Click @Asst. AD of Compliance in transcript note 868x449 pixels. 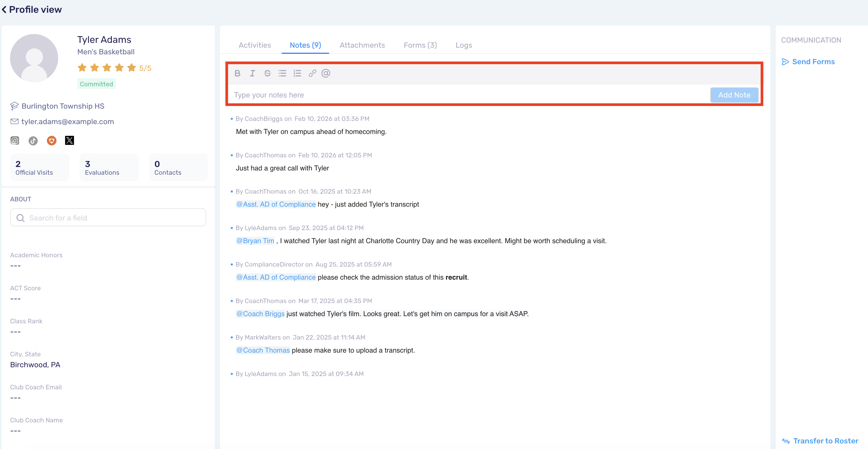[276, 205]
